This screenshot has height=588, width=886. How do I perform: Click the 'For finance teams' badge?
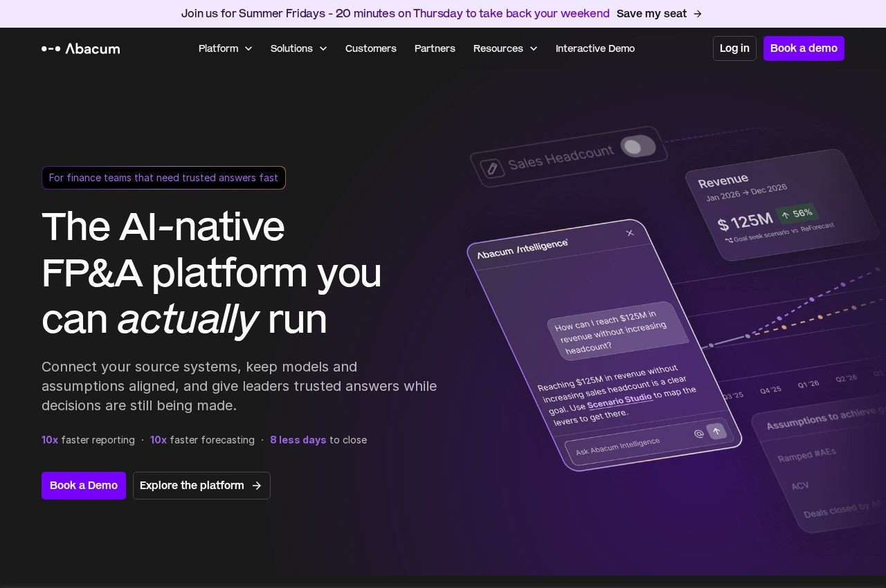point(163,178)
